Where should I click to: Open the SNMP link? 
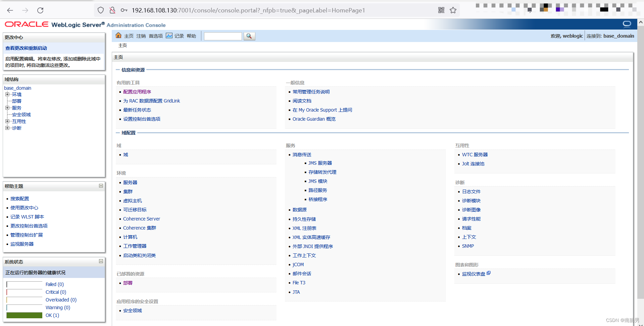tap(468, 246)
